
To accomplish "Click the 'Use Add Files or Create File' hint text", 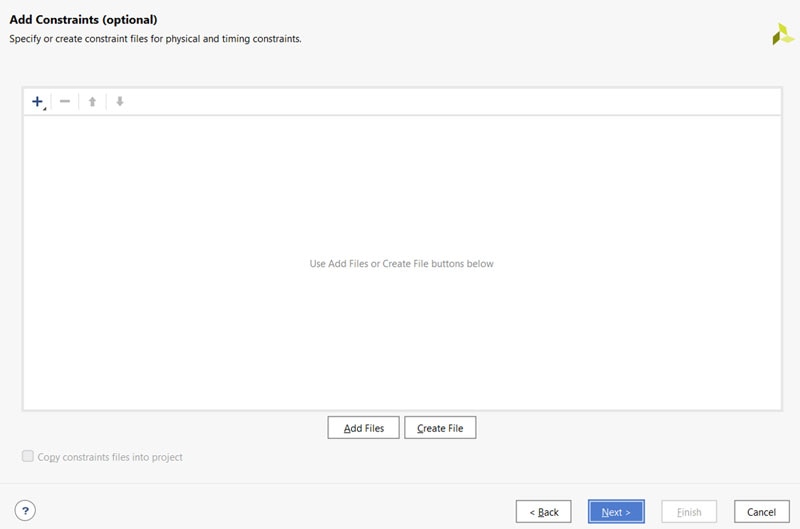I will 401,264.
